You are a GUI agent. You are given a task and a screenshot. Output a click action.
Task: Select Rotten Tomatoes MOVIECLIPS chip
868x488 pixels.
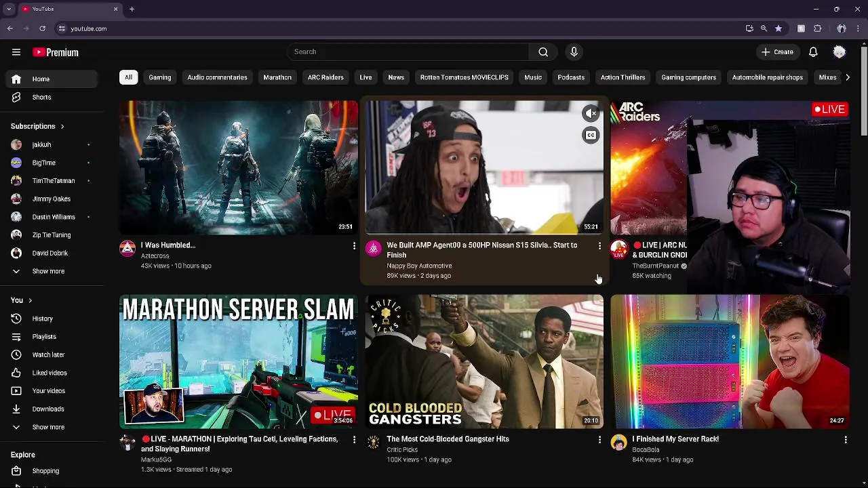pos(464,77)
